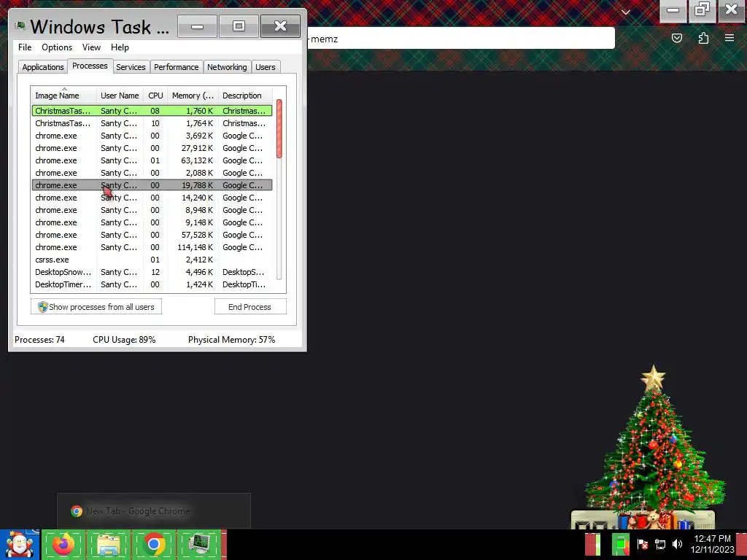Select the Processes tab

(90, 66)
